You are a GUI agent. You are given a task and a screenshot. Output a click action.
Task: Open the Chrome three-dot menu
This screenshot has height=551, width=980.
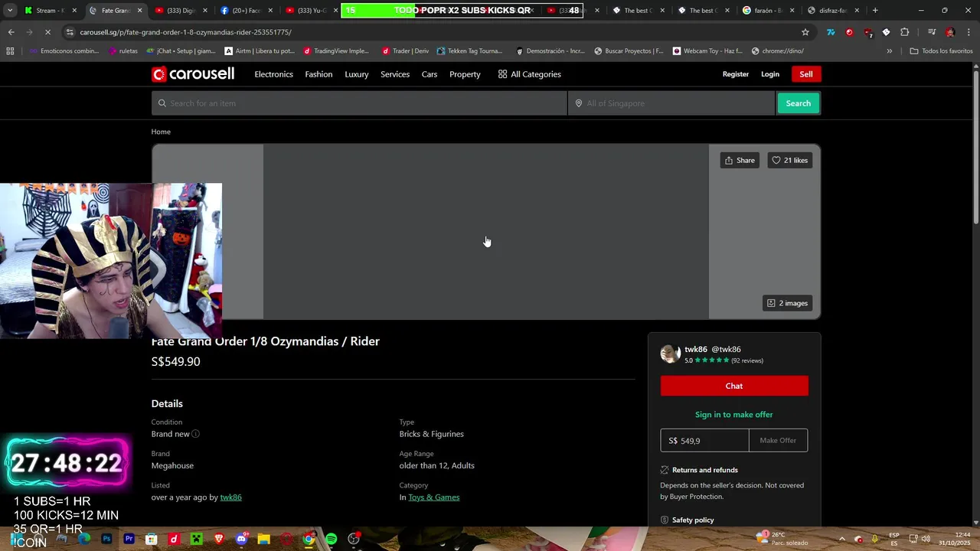(x=969, y=32)
